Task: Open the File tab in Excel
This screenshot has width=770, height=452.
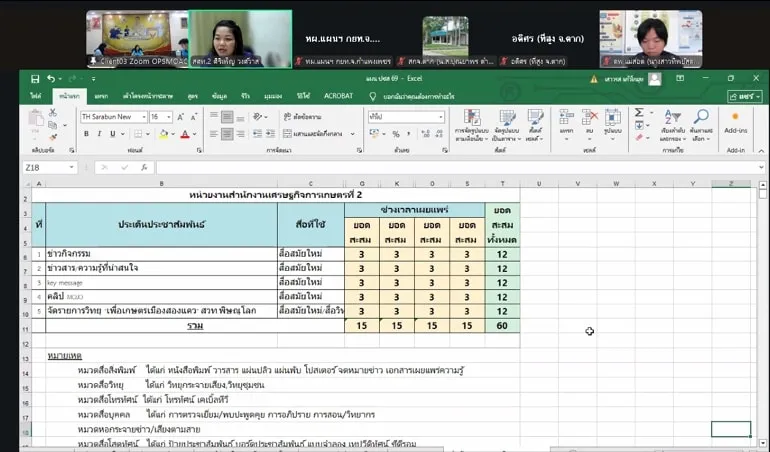Action: pyautogui.click(x=36, y=96)
